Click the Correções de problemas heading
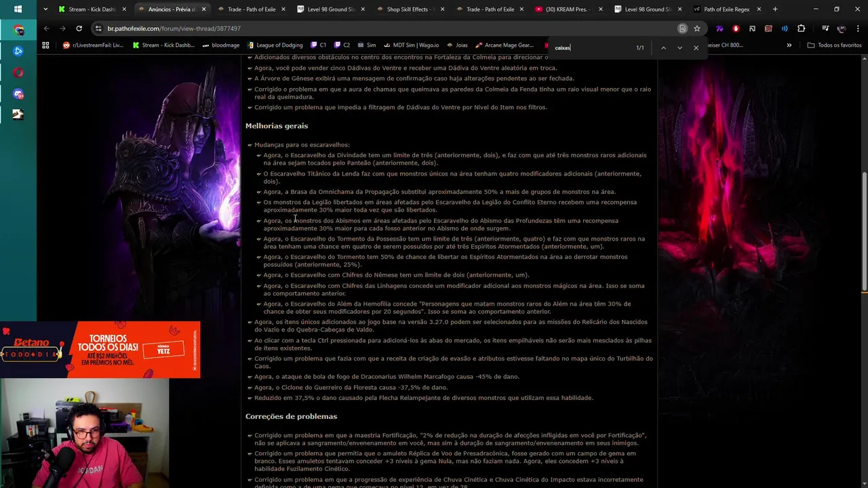 pyautogui.click(x=291, y=416)
